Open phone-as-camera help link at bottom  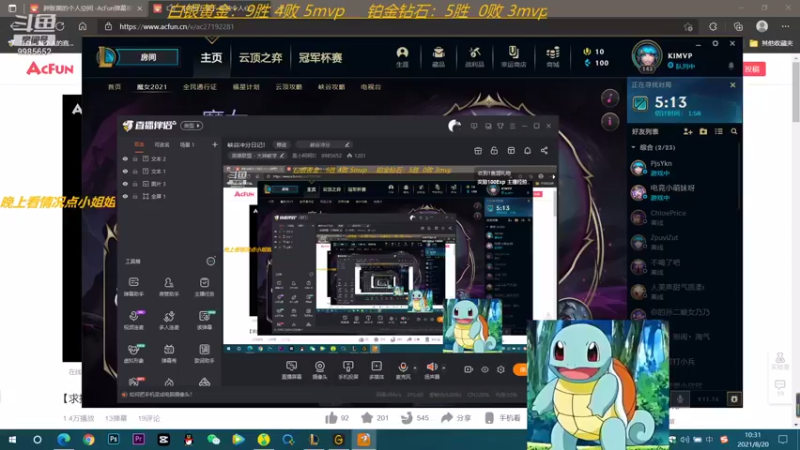(161, 394)
